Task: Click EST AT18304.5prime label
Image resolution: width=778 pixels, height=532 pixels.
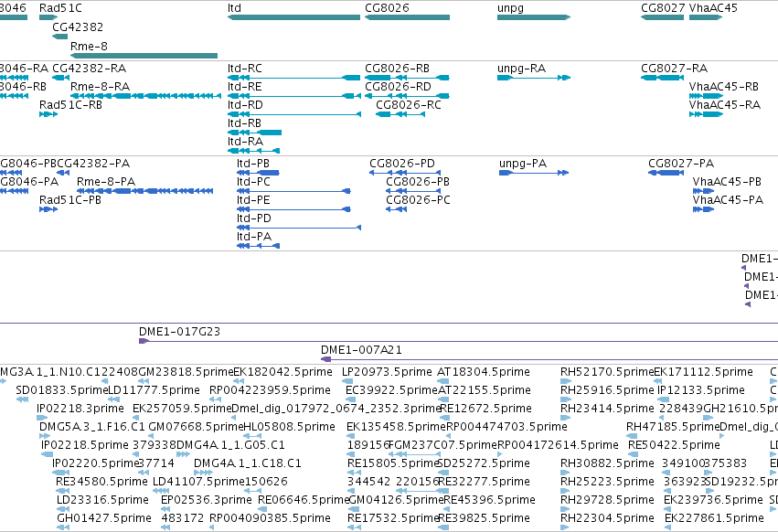Action: coord(484,372)
